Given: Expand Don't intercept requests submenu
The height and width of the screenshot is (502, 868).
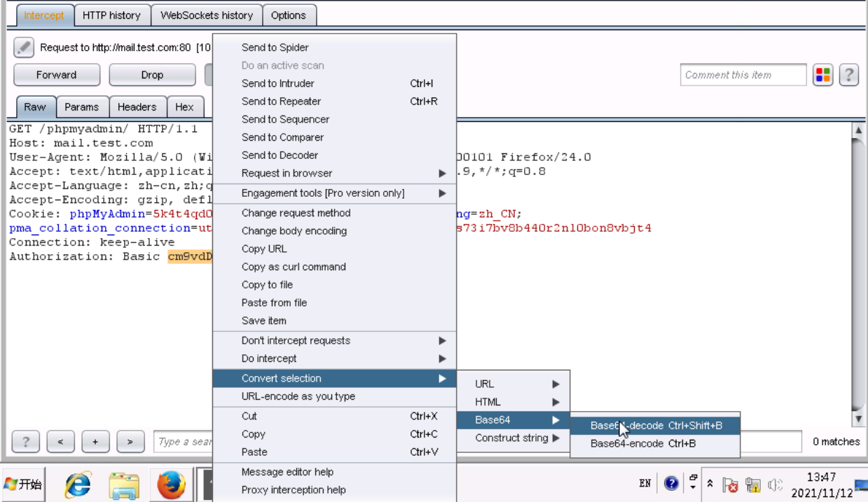Looking at the screenshot, I should [334, 341].
